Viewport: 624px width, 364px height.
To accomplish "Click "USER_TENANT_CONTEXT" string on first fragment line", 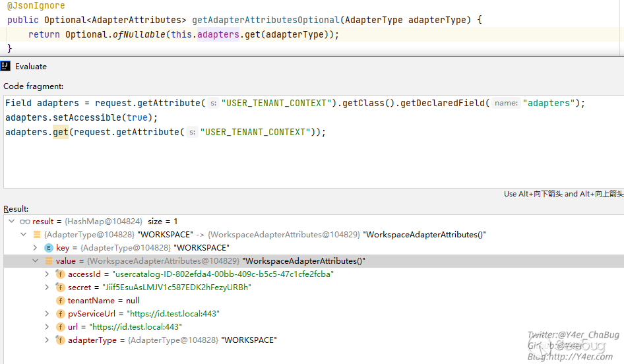I will point(276,103).
